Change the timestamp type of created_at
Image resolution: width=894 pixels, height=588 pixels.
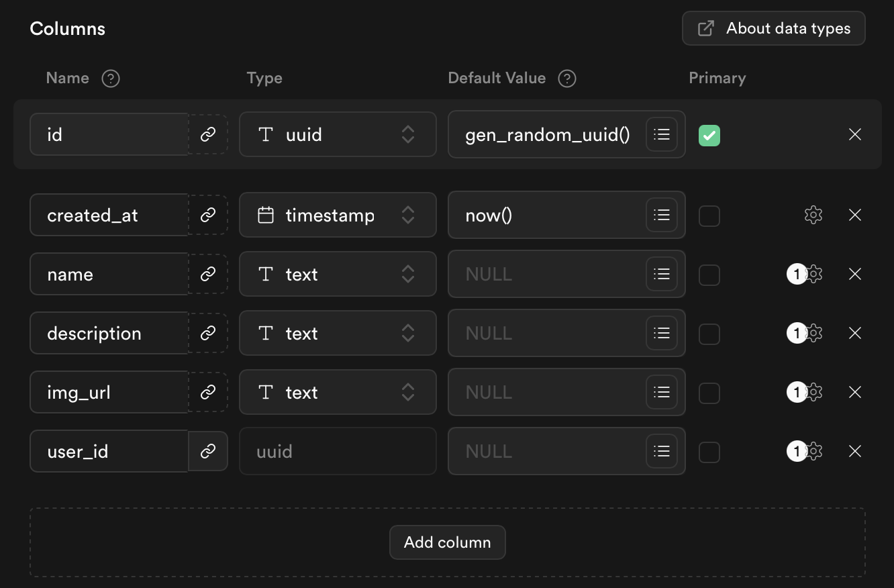click(338, 215)
